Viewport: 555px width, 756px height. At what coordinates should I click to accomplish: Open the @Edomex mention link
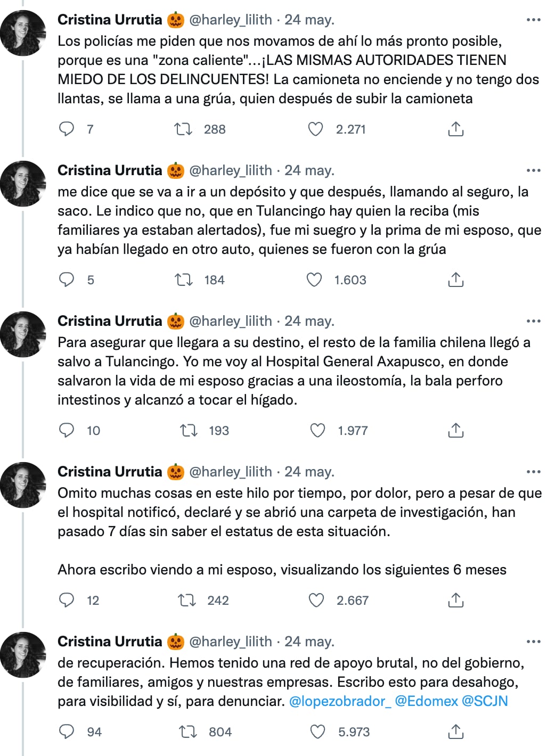click(x=427, y=701)
